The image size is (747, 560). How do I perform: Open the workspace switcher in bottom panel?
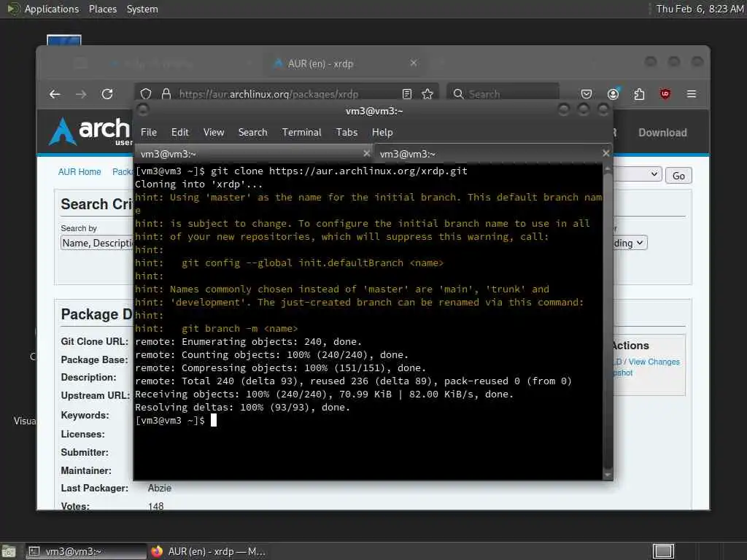pyautogui.click(x=663, y=551)
